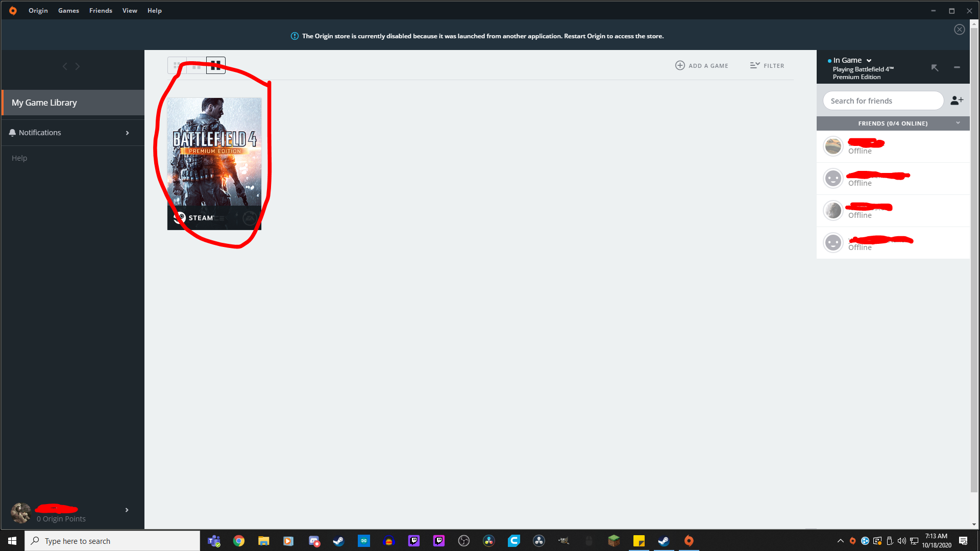Switch to large tile view
The image size is (980, 551).
216,65
